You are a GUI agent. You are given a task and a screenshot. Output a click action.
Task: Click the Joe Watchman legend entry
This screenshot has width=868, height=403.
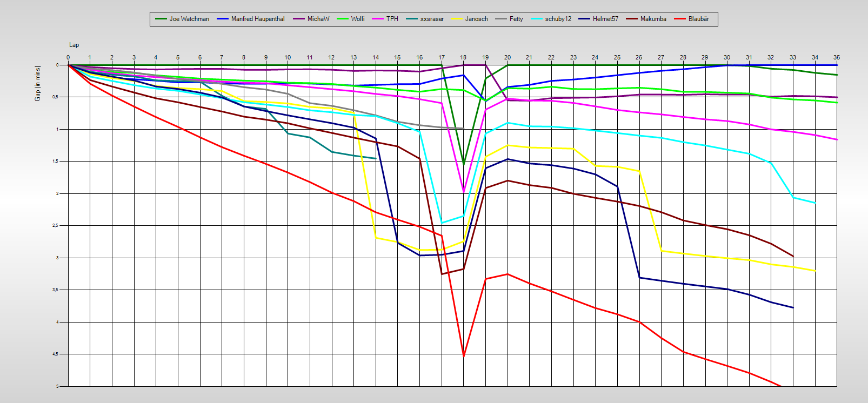(182, 19)
